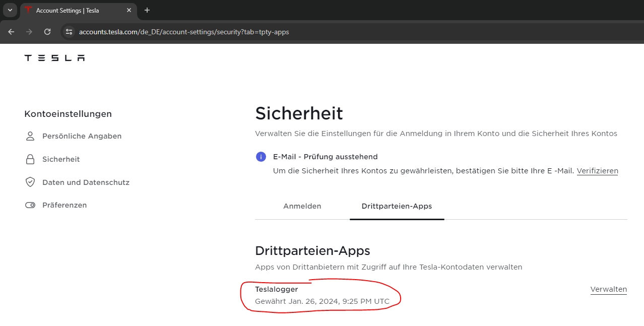This screenshot has height=326, width=644.
Task: Reload the page with refresh icon
Action: [47, 32]
